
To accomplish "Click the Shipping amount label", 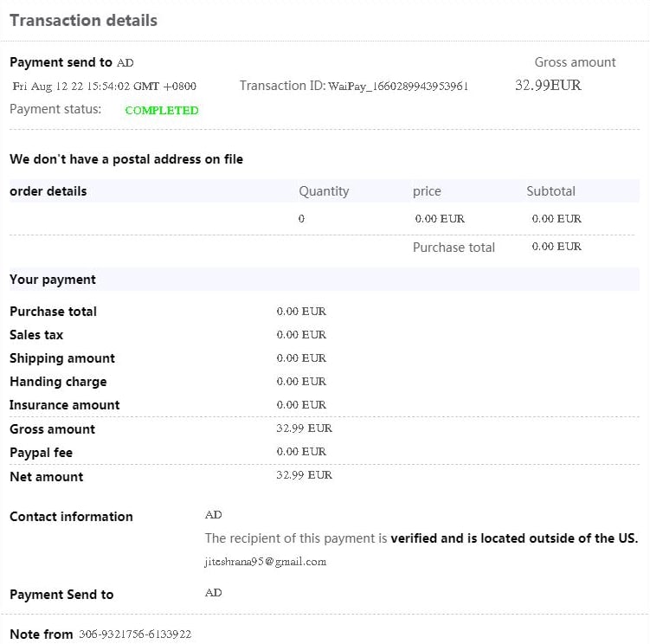I will coord(62,358).
